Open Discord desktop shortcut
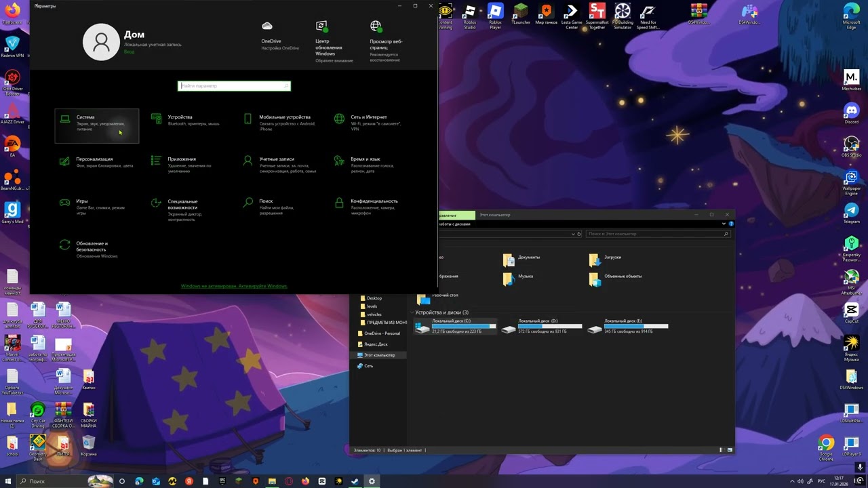Viewport: 868px width, 488px height. tap(851, 113)
